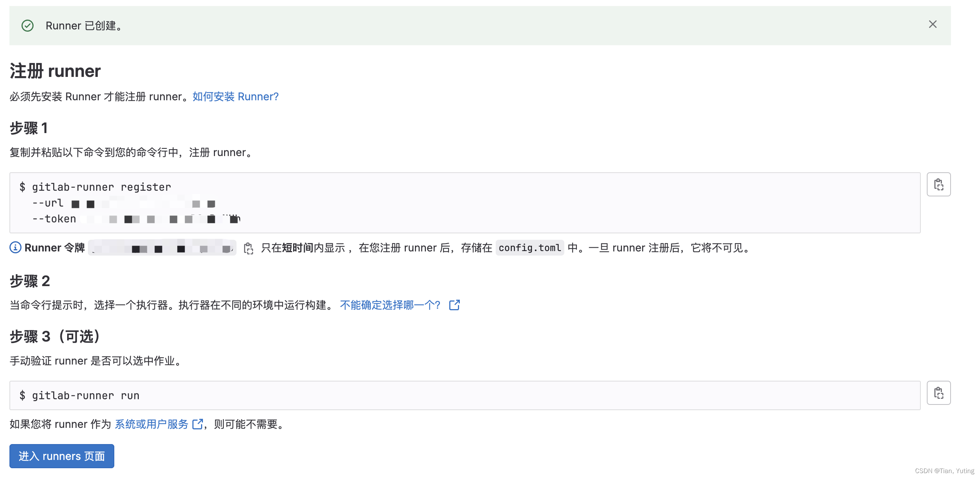Click the 步骤 3（可选）section heading
Image resolution: width=980 pixels, height=478 pixels.
click(55, 336)
